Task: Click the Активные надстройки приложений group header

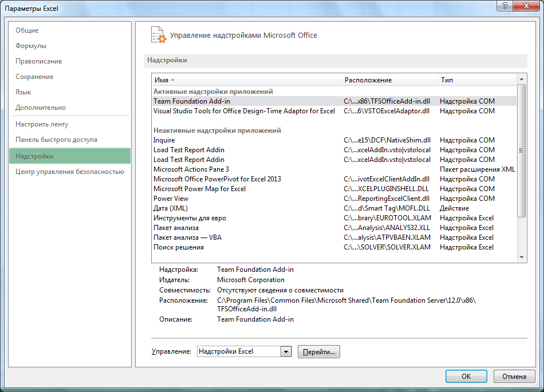Action: pyautogui.click(x=213, y=92)
